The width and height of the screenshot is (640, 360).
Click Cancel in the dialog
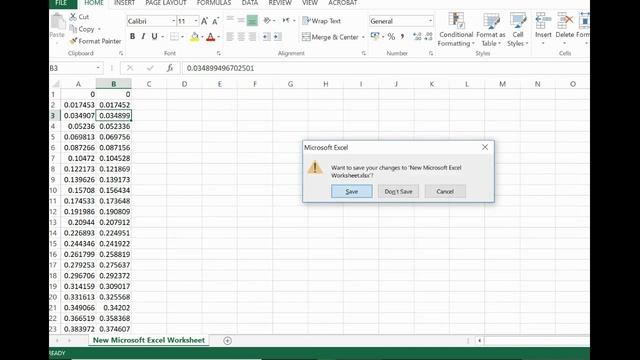[445, 191]
